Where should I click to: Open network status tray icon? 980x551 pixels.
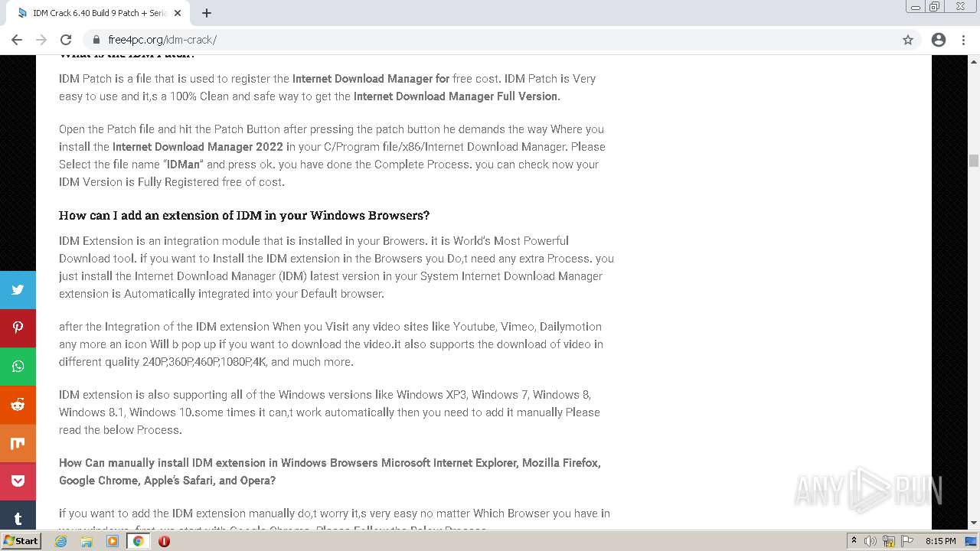point(888,541)
